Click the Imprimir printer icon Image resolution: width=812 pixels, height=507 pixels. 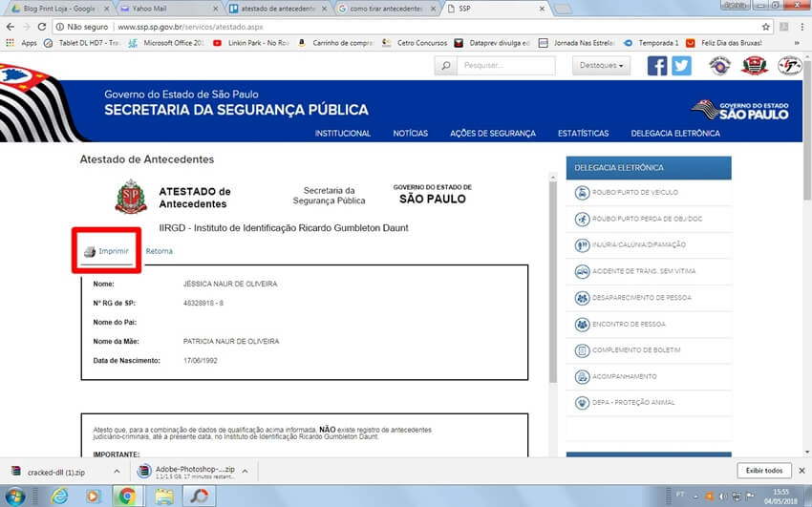tap(90, 252)
